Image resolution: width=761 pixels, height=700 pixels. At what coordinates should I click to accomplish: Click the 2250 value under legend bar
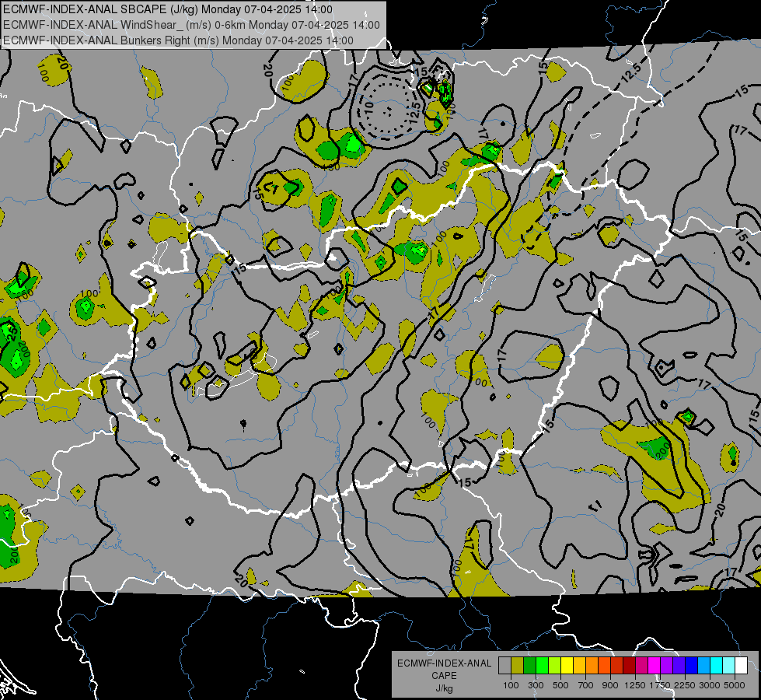click(x=685, y=685)
